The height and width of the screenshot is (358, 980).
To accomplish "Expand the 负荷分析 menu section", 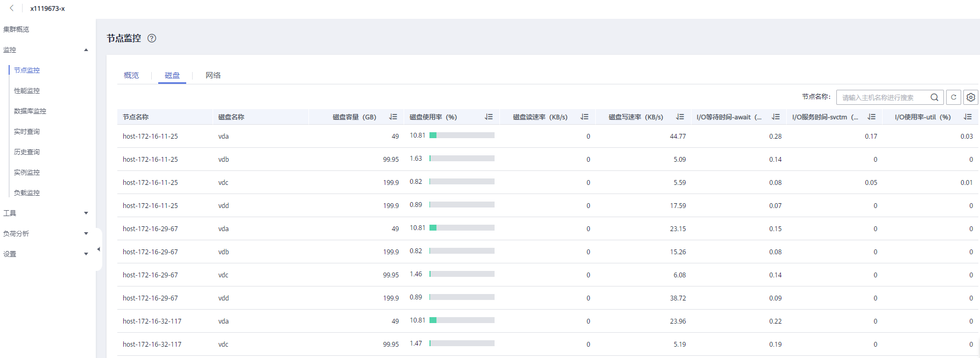I will point(86,234).
